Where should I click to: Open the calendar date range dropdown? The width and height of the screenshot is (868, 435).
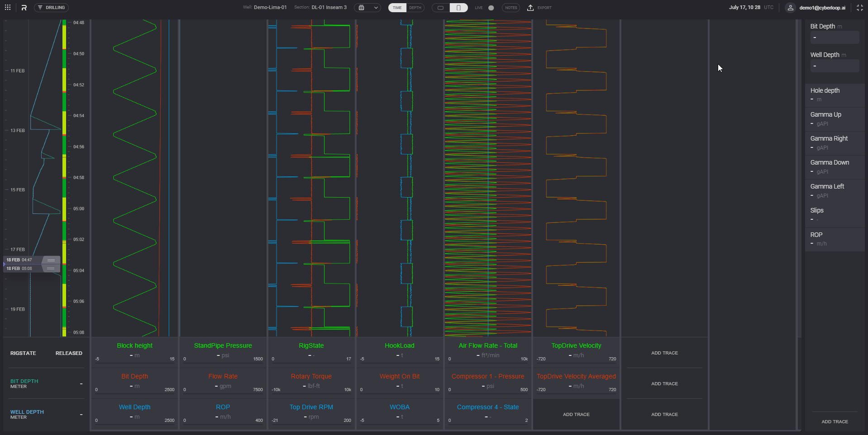(367, 8)
